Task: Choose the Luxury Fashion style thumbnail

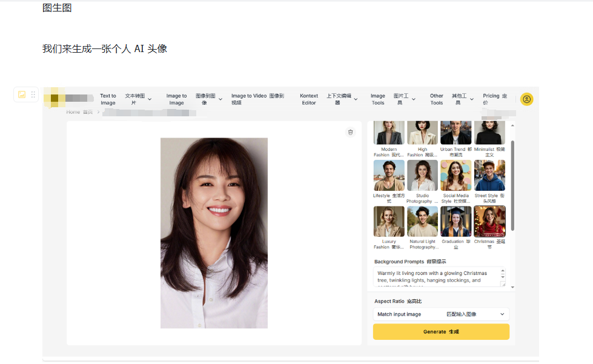Action: point(389,222)
